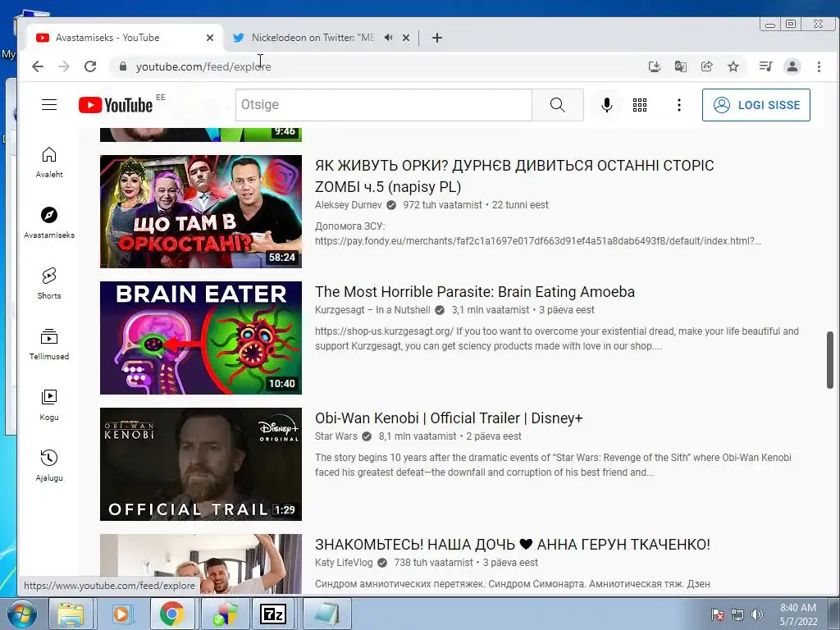This screenshot has height=630, width=840.
Task: Visit Aleksey Durnev channel link
Action: tap(348, 205)
